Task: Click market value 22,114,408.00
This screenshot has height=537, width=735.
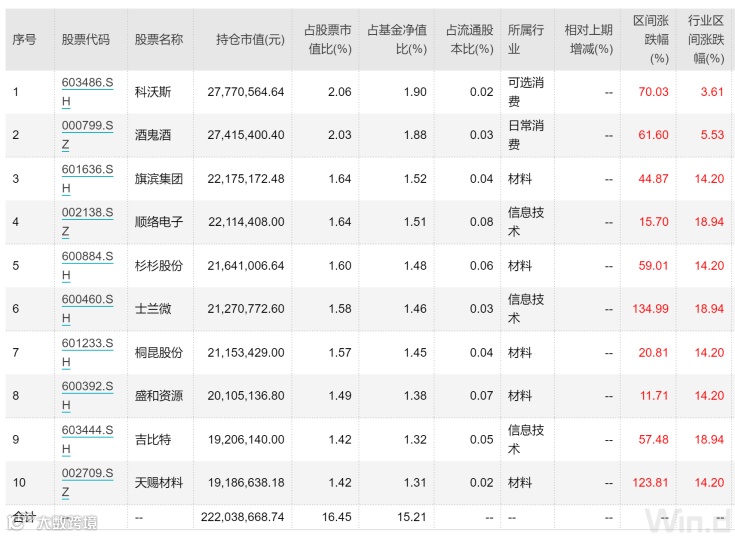Action: coord(246,222)
